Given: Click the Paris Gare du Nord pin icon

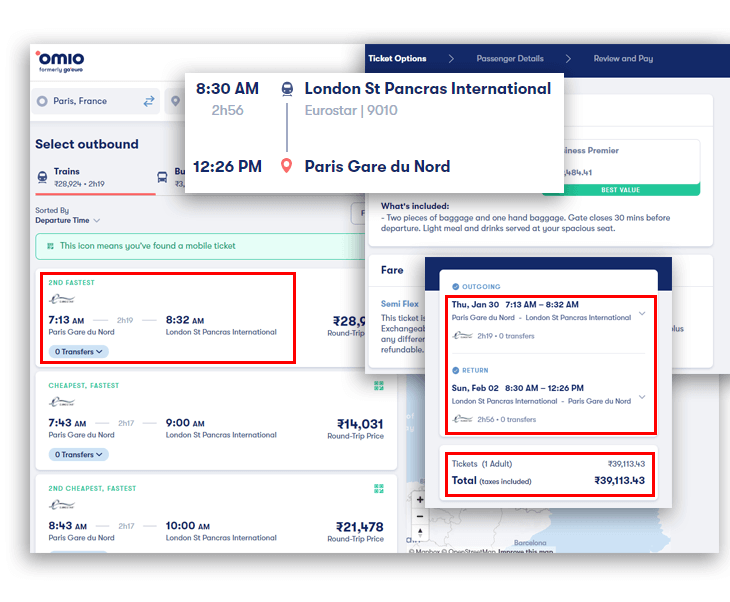Looking at the screenshot, I should coord(287,166).
